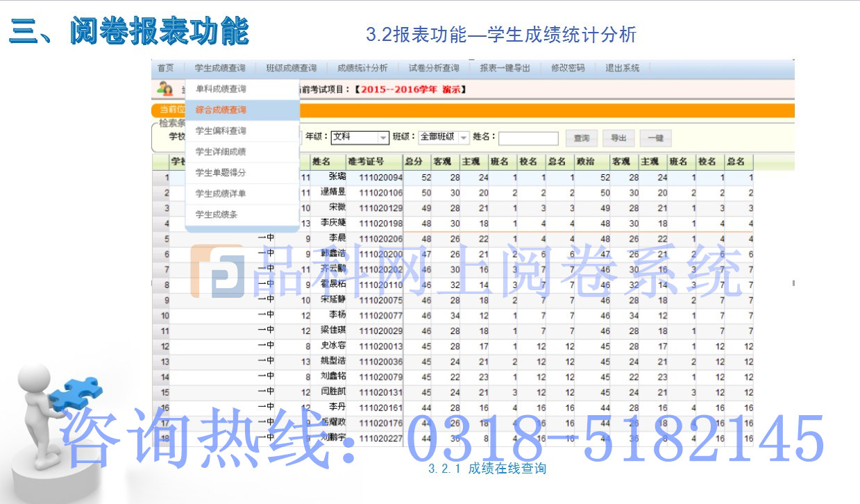Open 班级成绩查询 navigation menu
Viewport: 860px width, 504px height.
click(x=291, y=68)
